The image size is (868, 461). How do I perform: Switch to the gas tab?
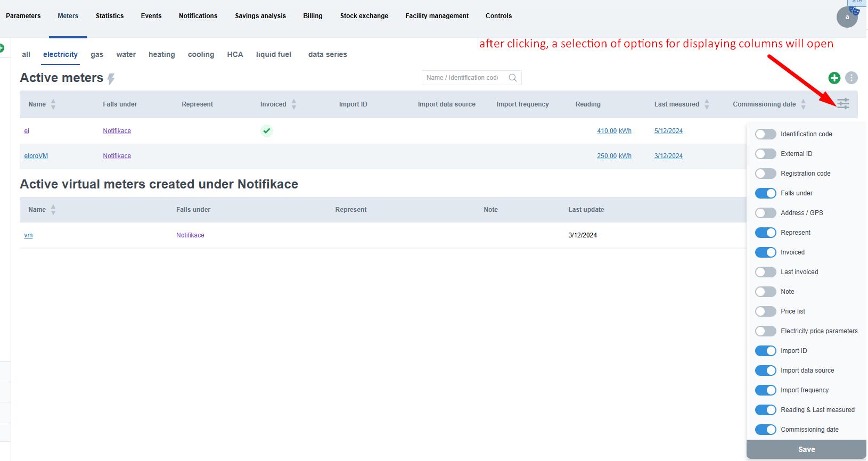pos(97,54)
